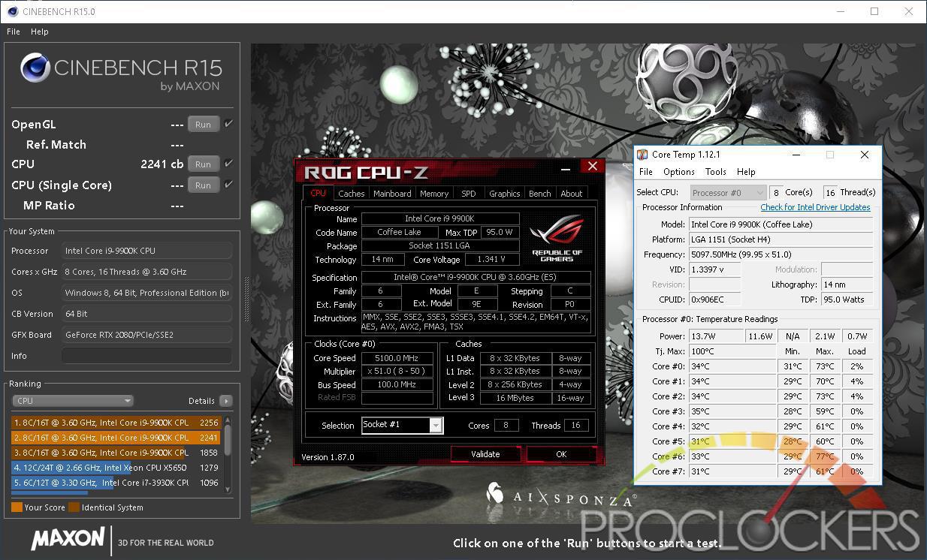Close the ROG CPU-Z window
927x560 pixels.
[x=593, y=167]
